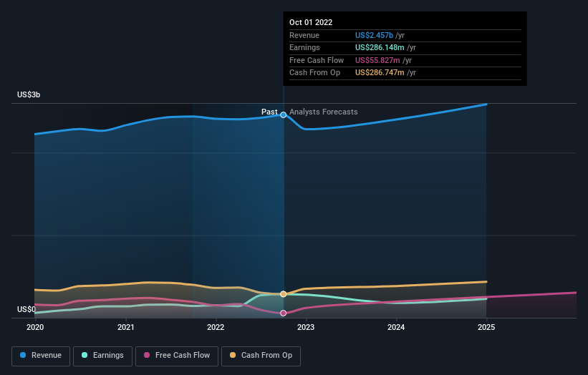Select the 2024 x-axis label
Image resolution: width=588 pixels, height=375 pixels.
(x=396, y=328)
